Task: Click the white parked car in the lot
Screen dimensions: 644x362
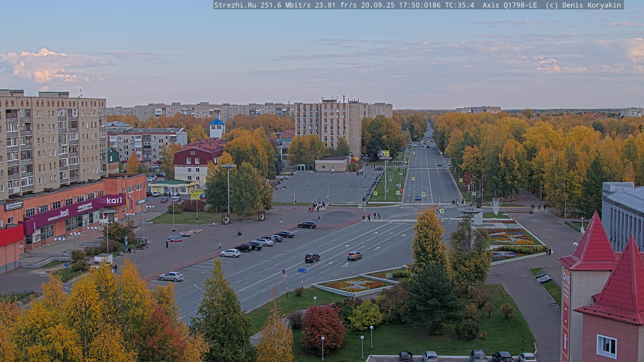Action: click(x=230, y=253)
